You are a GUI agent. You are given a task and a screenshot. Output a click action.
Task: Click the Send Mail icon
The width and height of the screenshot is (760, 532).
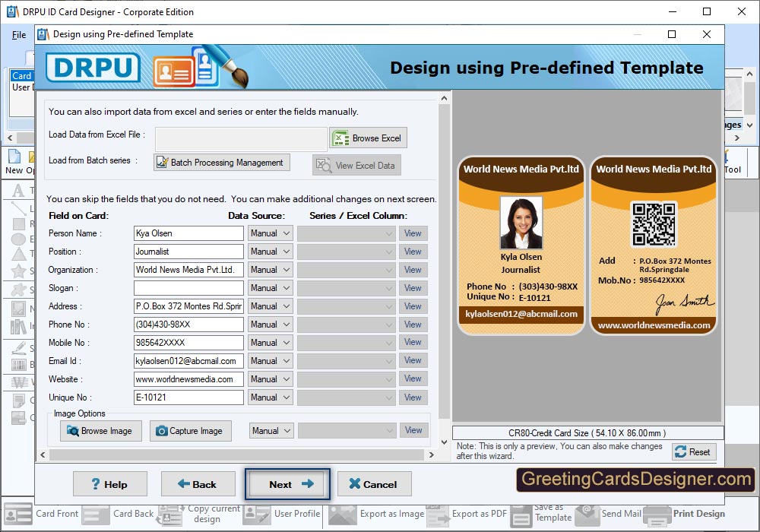click(x=587, y=515)
